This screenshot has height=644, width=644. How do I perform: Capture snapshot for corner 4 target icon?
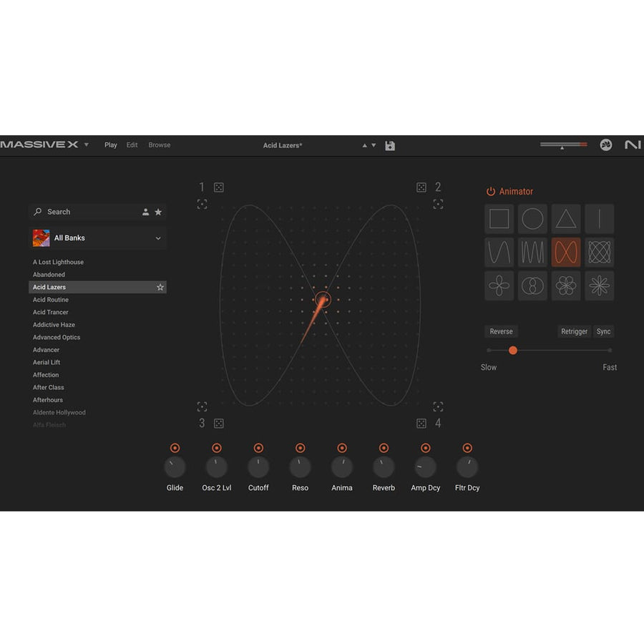pyautogui.click(x=438, y=406)
